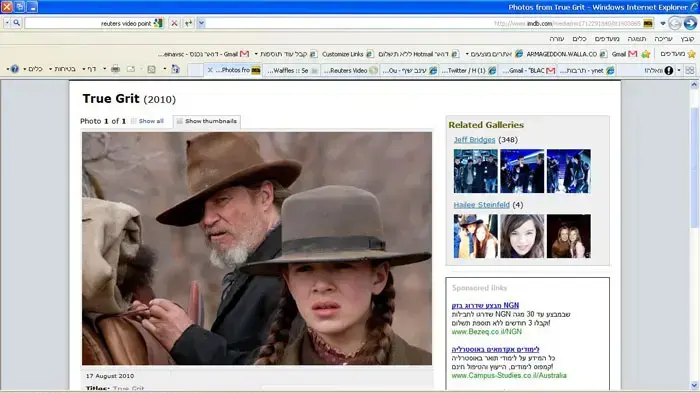Switch to Gmail - "BLAC tab
700x393 pixels.
[x=528, y=70]
